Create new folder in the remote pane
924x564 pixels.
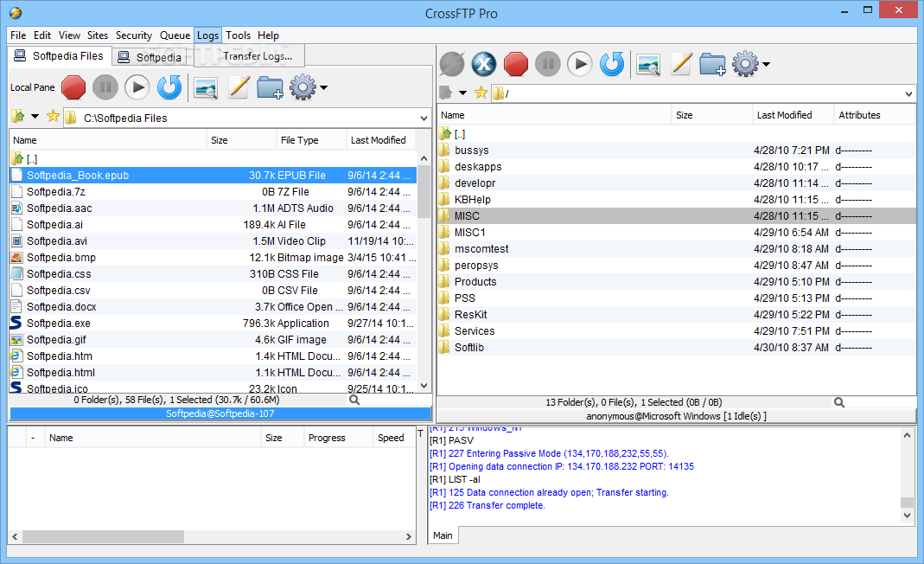click(x=712, y=64)
